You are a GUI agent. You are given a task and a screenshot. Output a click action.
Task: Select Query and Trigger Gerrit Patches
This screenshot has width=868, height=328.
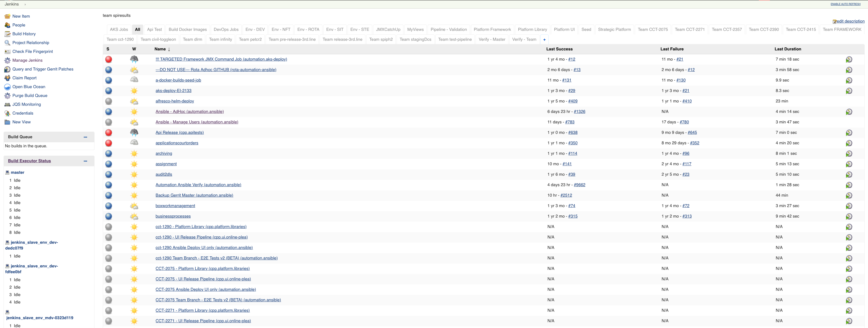(x=43, y=69)
